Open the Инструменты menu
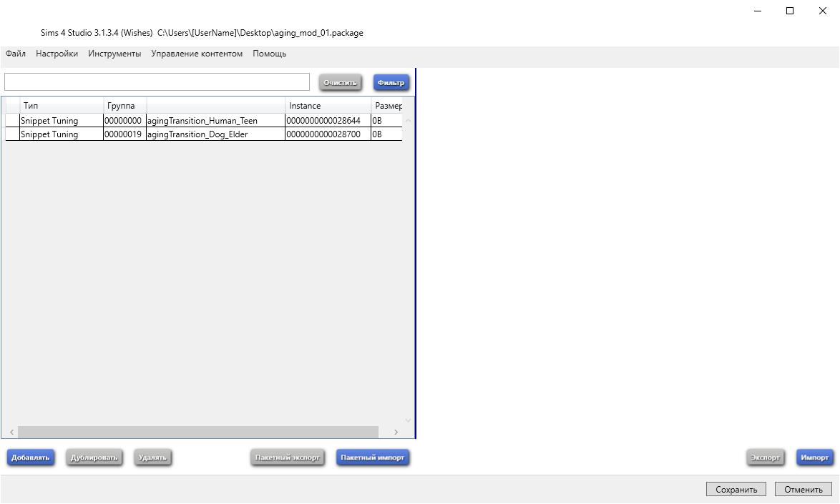The image size is (840, 504). tap(114, 54)
